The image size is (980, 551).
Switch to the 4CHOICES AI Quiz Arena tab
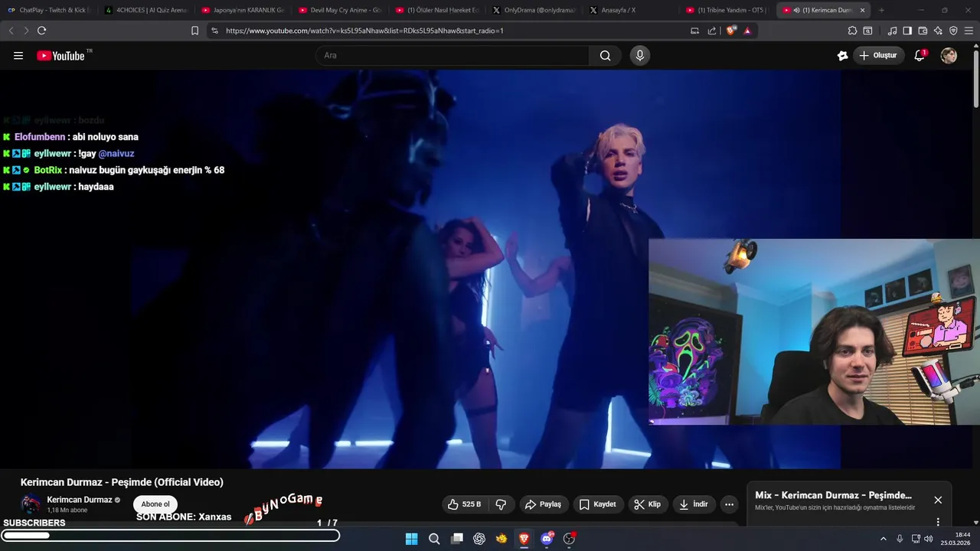(145, 10)
